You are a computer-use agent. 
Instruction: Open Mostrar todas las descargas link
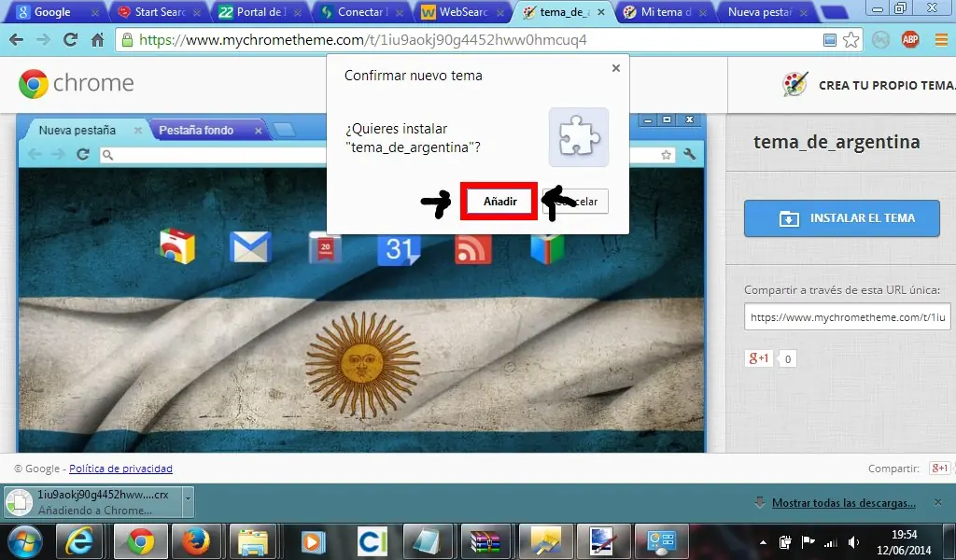click(x=843, y=503)
